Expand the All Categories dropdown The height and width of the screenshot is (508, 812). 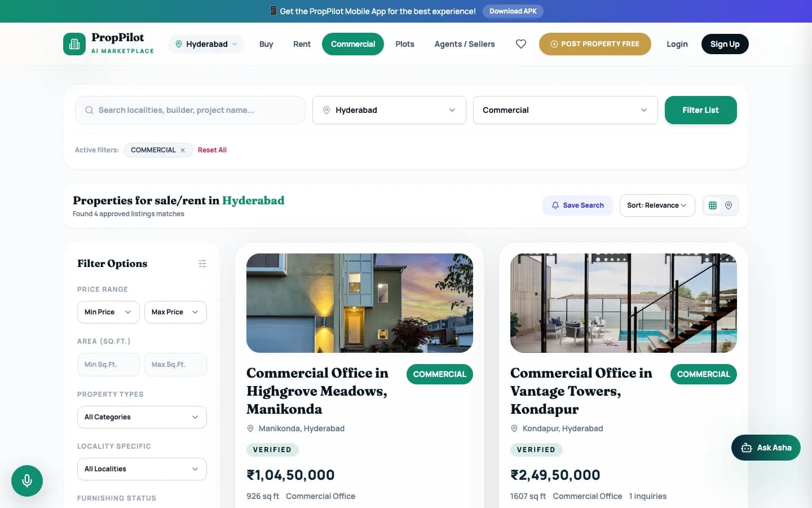(x=142, y=417)
